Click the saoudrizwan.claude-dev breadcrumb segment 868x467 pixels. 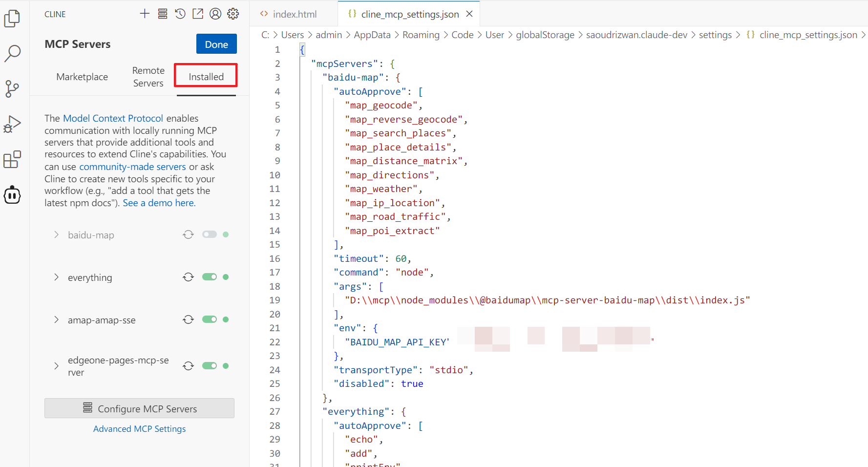pos(636,35)
